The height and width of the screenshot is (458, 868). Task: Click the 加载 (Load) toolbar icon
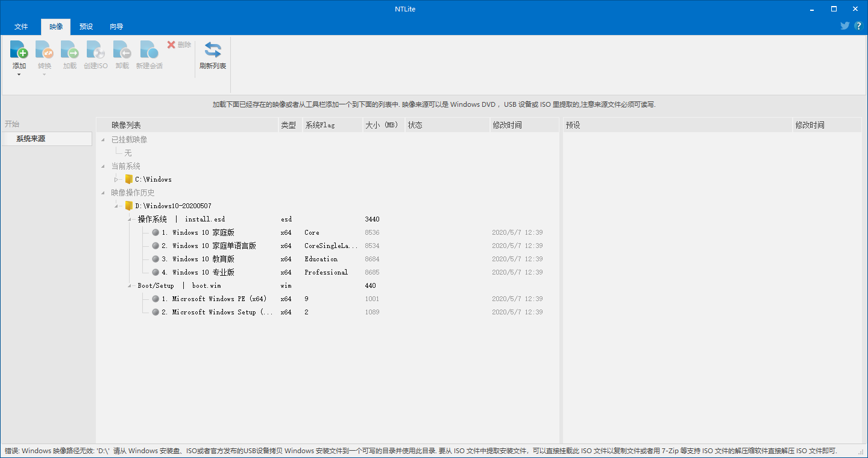coord(70,49)
